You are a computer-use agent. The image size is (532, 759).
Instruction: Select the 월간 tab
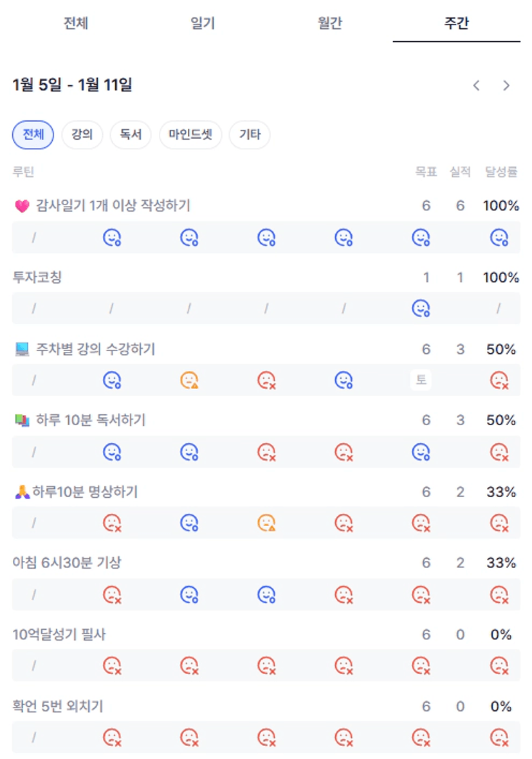[x=329, y=24]
